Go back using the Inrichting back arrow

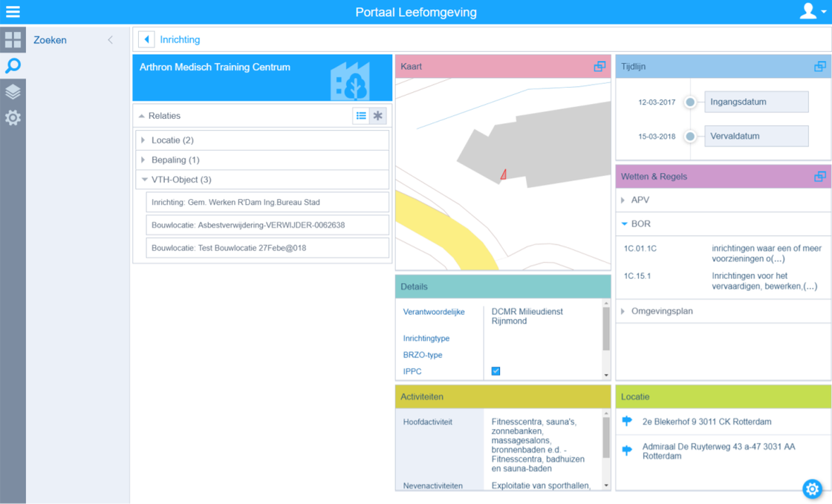click(146, 39)
